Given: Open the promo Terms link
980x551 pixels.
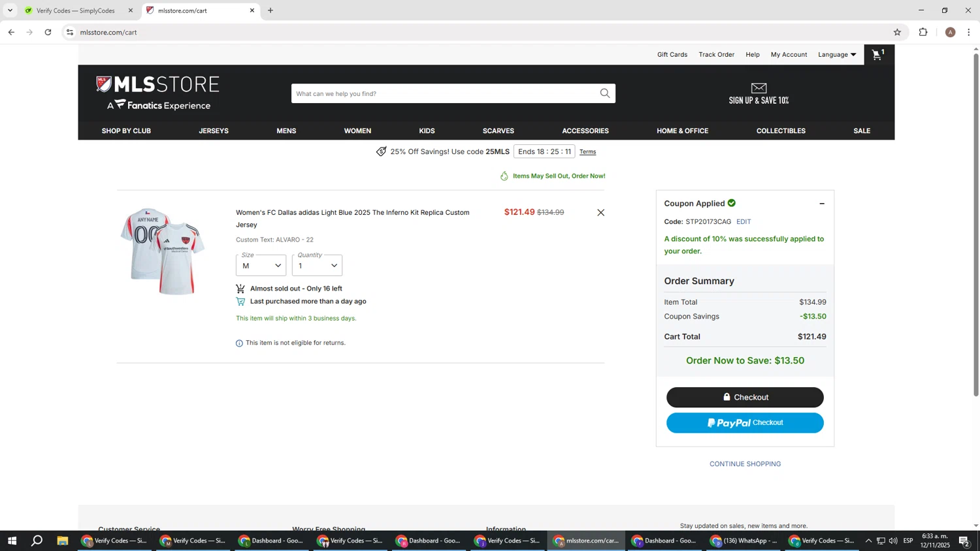Looking at the screenshot, I should [x=587, y=152].
